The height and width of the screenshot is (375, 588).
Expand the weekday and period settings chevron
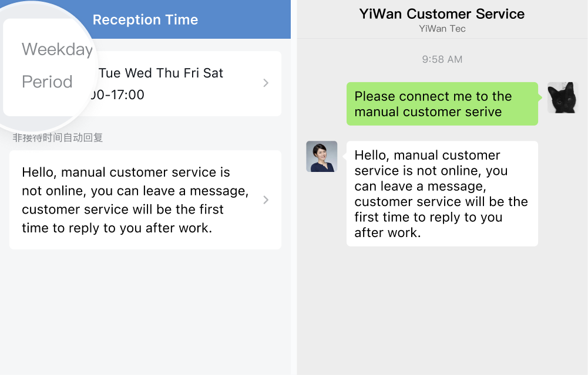tap(266, 83)
